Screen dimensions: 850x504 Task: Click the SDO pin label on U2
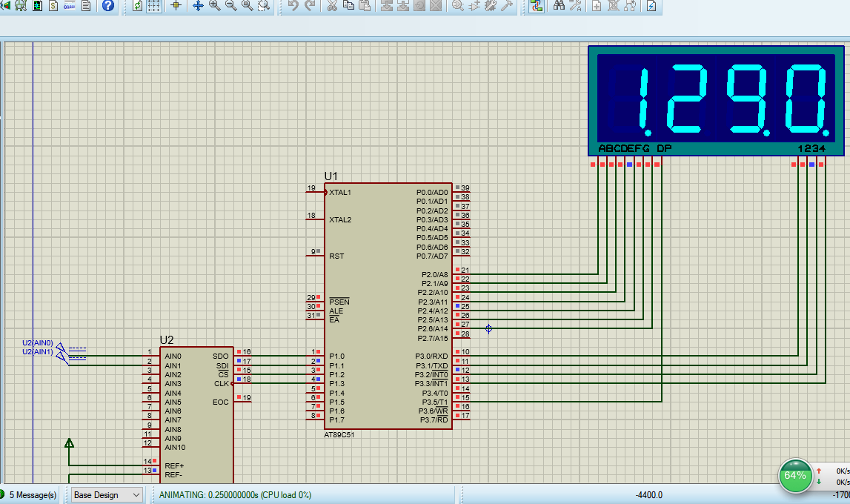tap(221, 356)
